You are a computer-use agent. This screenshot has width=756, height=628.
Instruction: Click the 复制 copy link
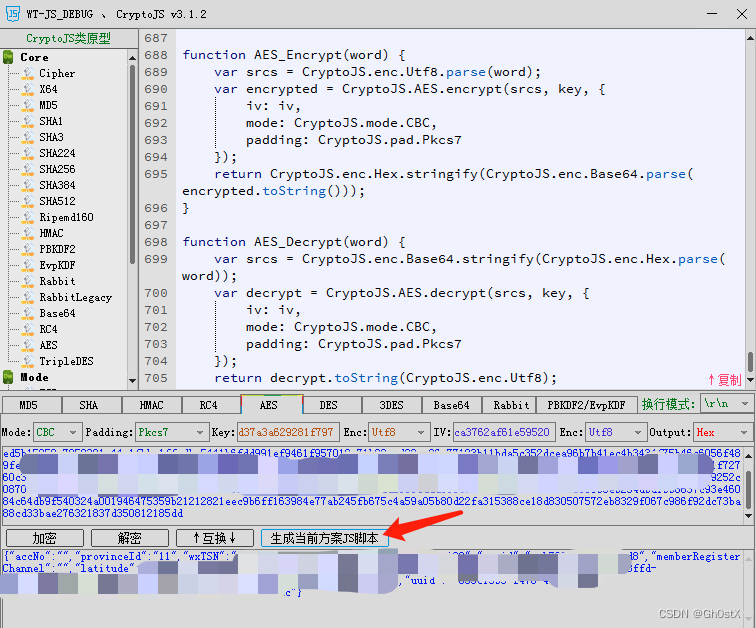point(725,380)
